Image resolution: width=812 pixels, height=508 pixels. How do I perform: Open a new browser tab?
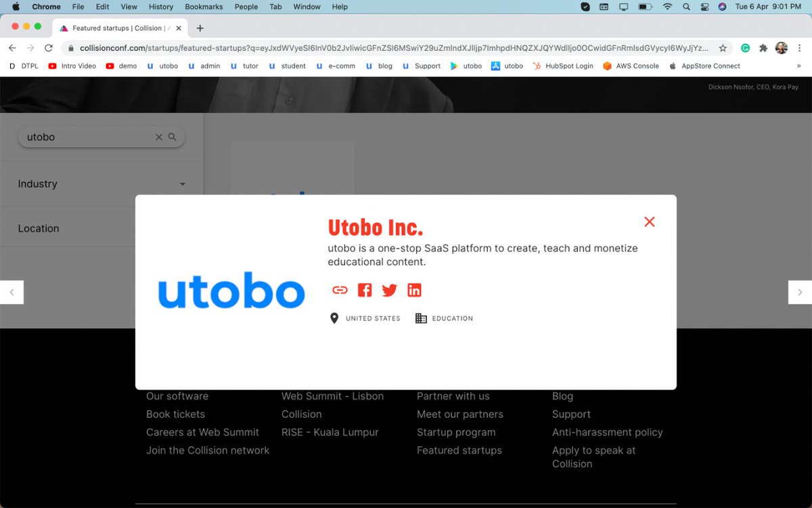pyautogui.click(x=200, y=28)
